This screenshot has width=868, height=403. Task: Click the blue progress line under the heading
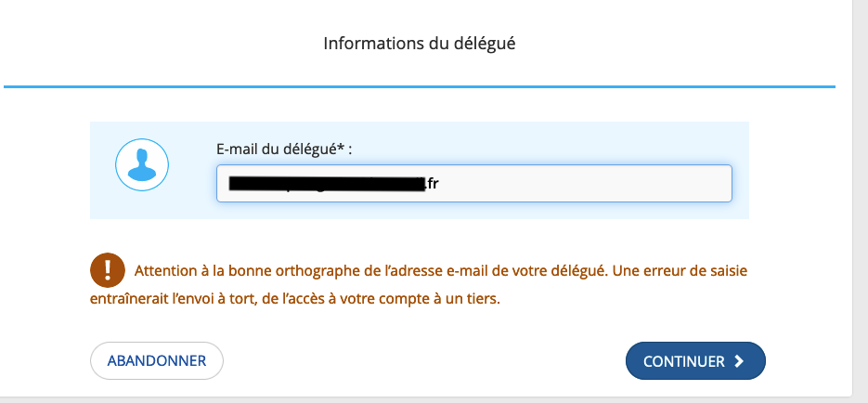pos(419,87)
